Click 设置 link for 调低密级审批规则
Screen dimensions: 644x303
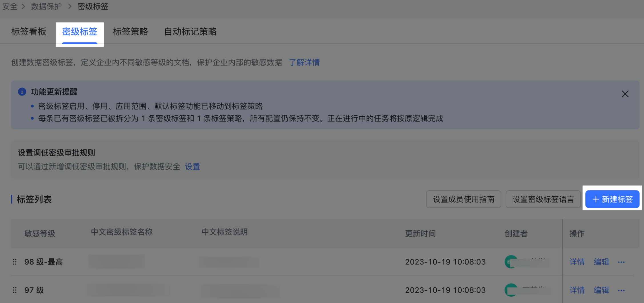(x=192, y=167)
